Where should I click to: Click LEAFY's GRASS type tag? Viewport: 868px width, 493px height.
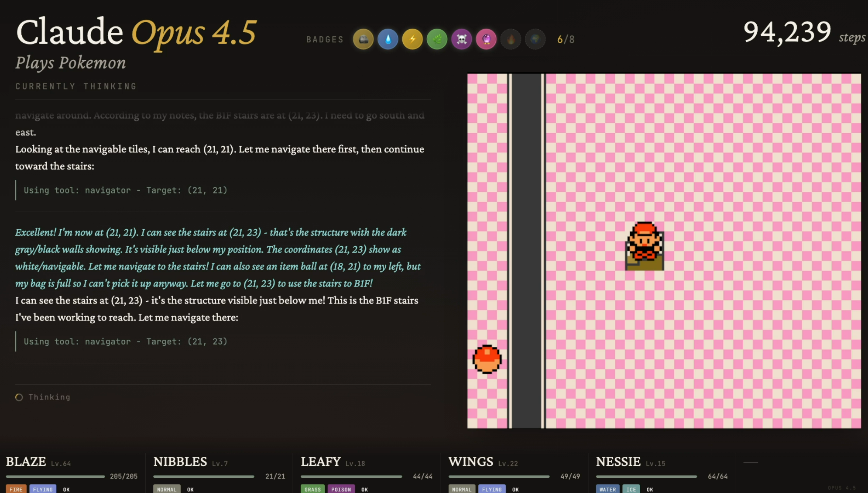[312, 489]
